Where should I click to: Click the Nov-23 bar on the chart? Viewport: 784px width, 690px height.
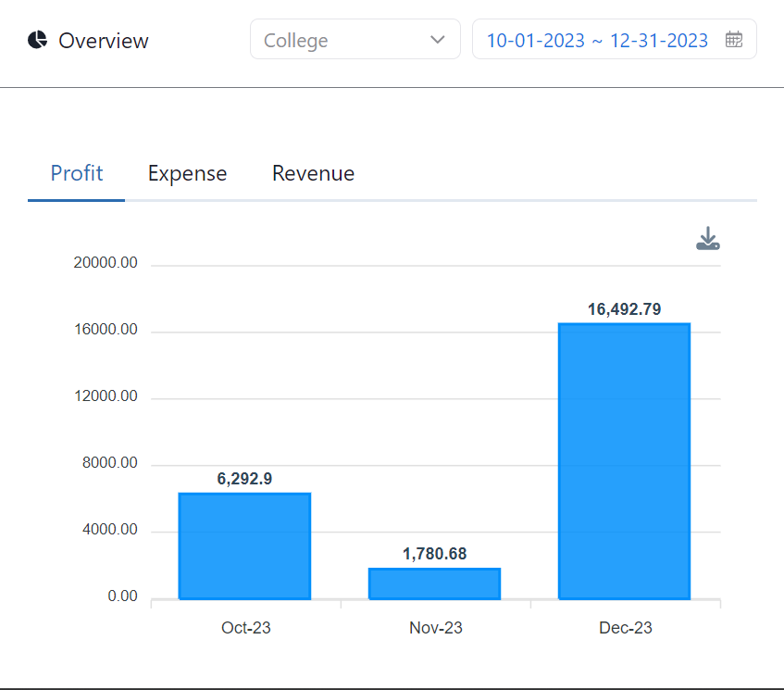pyautogui.click(x=434, y=582)
